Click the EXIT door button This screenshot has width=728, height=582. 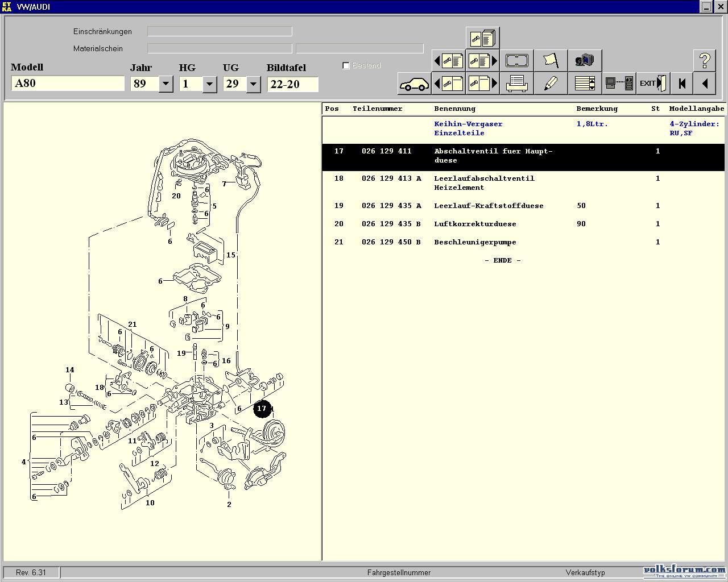653,84
